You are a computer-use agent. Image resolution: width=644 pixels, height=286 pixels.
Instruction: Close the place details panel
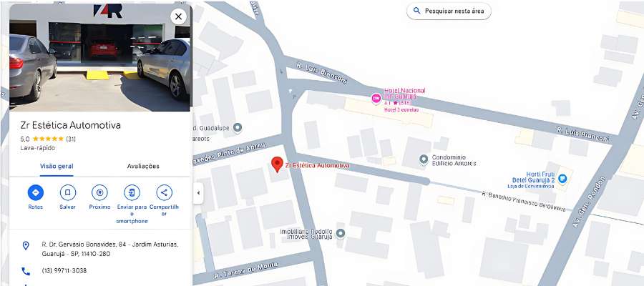coord(178,16)
